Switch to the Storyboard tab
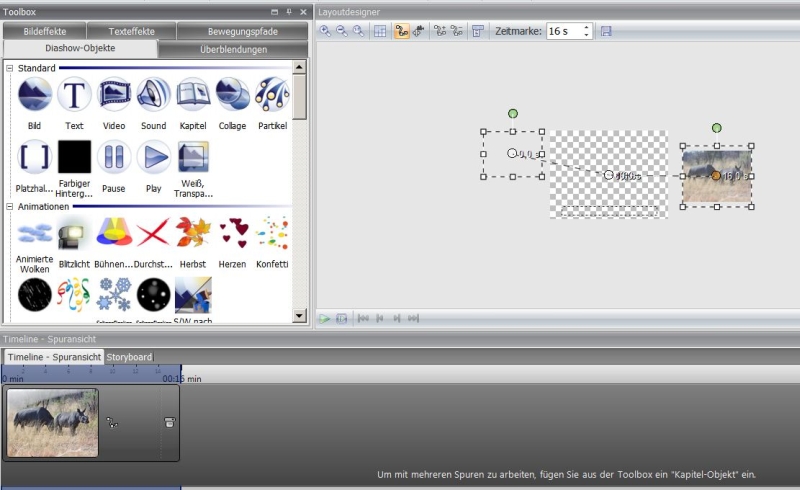Image resolution: width=800 pixels, height=490 pixels. 130,357
